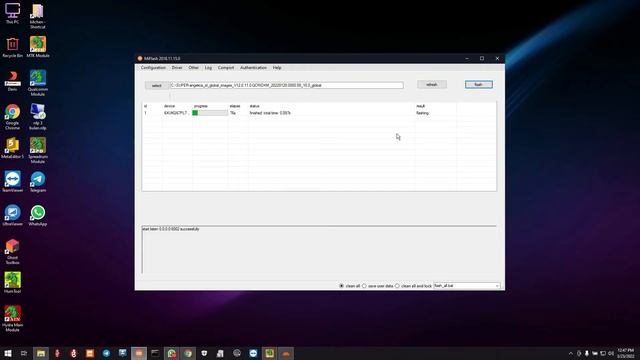Open the HumTool desktop shortcut
The width and height of the screenshot is (640, 360).
pyautogui.click(x=12, y=282)
